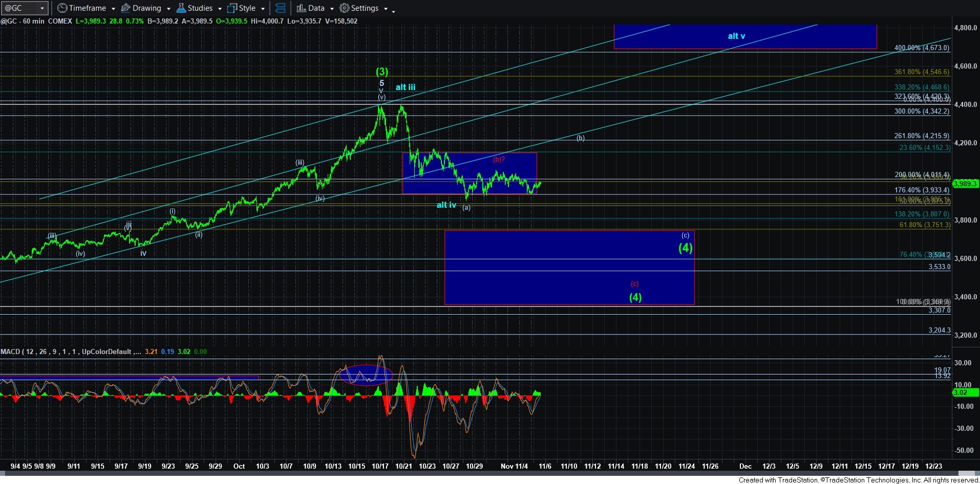This screenshot has height=484, width=980.
Task: Open the Drawing menu label
Action: click(146, 8)
